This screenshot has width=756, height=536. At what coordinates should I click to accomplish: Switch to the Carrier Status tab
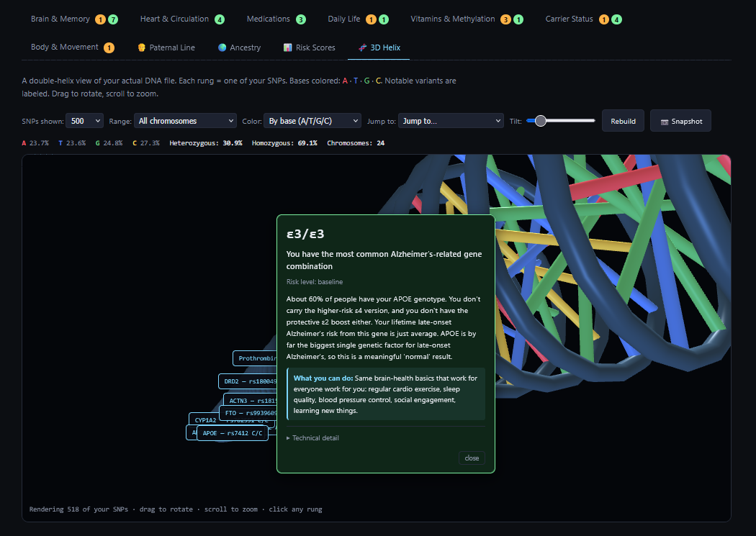click(x=583, y=19)
